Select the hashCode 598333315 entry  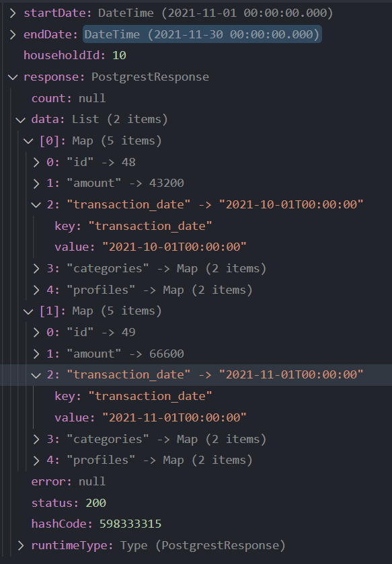[x=74, y=524]
